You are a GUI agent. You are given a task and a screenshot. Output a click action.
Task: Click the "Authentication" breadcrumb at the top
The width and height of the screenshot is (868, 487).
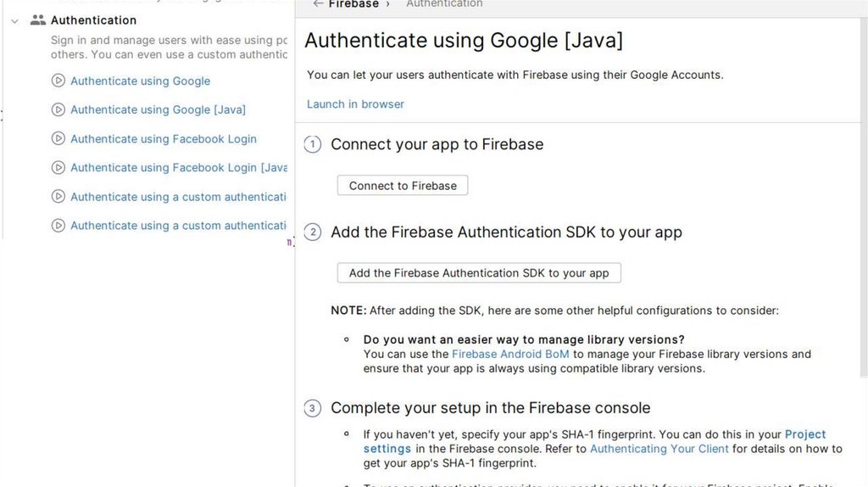(x=444, y=4)
